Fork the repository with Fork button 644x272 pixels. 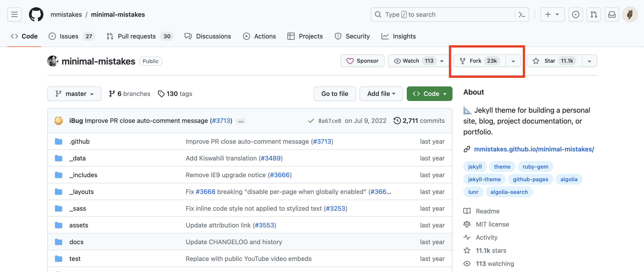click(480, 61)
